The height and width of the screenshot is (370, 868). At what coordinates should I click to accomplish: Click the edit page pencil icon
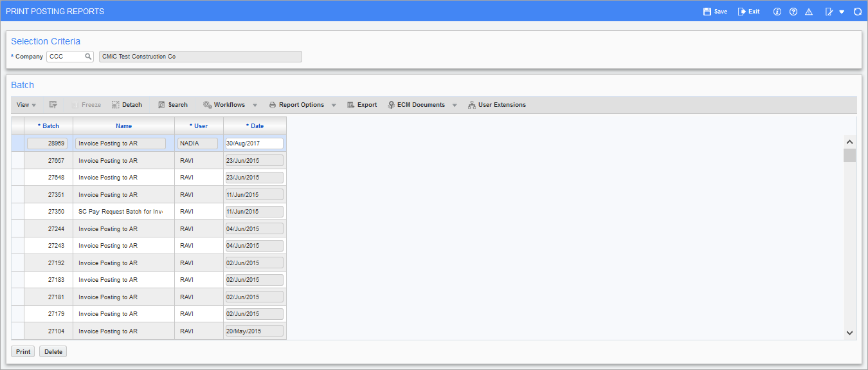[829, 12]
